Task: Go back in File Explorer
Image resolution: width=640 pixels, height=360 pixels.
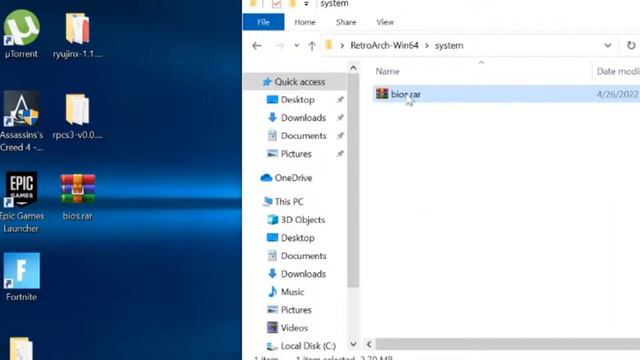Action: pos(257,45)
